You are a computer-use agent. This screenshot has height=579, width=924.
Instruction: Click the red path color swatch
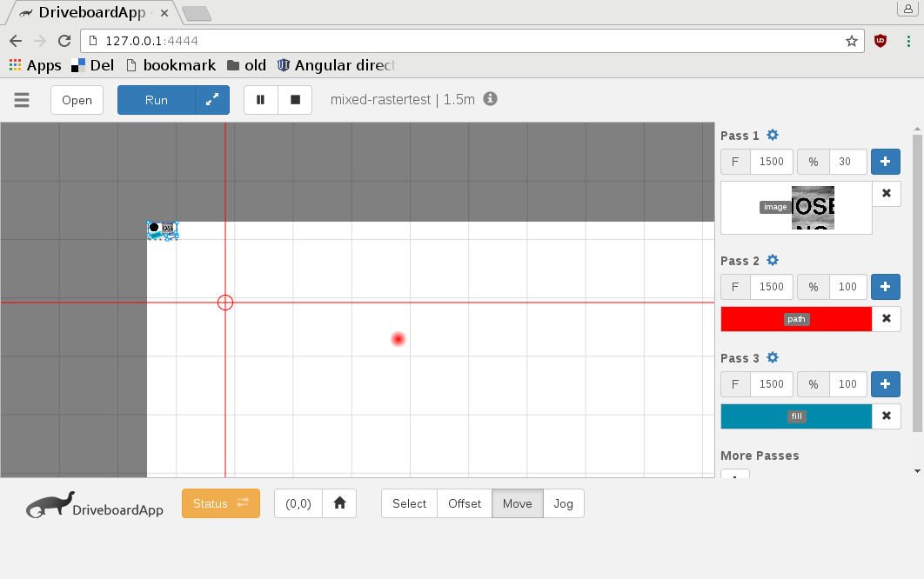[x=796, y=319]
